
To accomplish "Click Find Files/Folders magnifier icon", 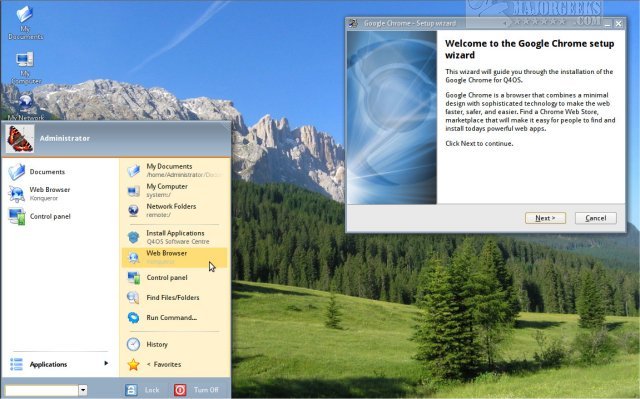I will [x=133, y=297].
